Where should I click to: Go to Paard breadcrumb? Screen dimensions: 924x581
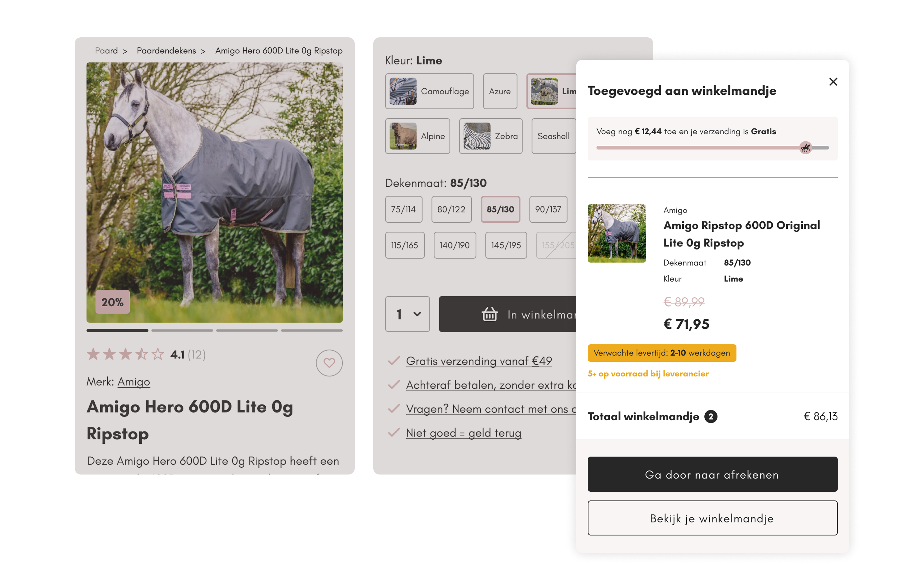(x=106, y=51)
